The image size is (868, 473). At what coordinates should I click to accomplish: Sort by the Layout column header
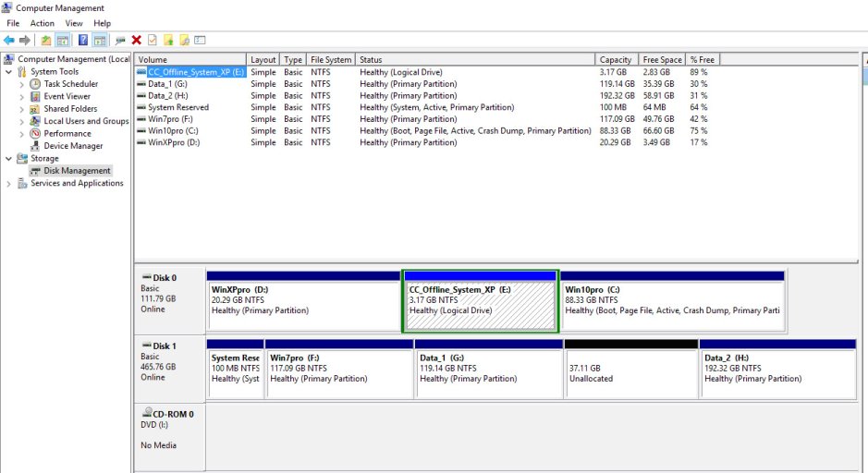[263, 59]
